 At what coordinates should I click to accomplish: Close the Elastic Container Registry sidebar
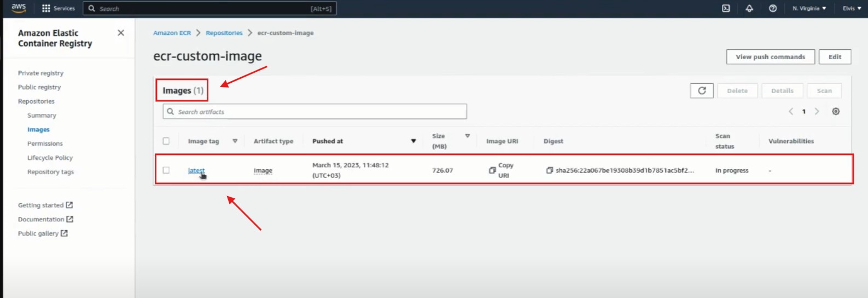point(121,33)
